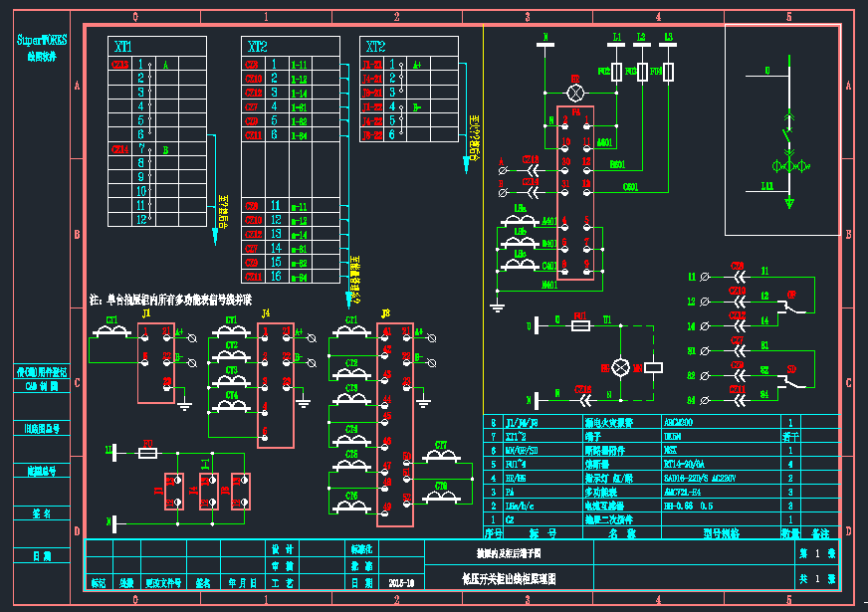Select the XT2 table header in middle

(x=291, y=46)
